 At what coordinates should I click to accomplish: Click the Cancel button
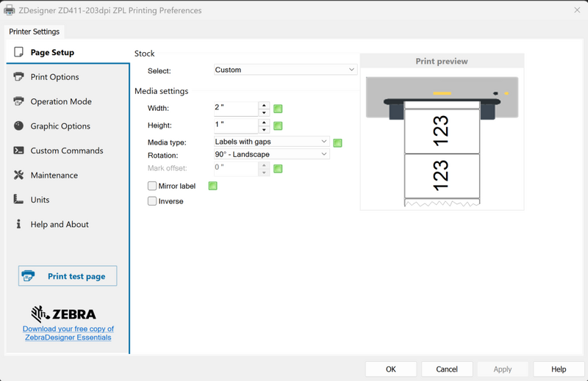tap(447, 369)
